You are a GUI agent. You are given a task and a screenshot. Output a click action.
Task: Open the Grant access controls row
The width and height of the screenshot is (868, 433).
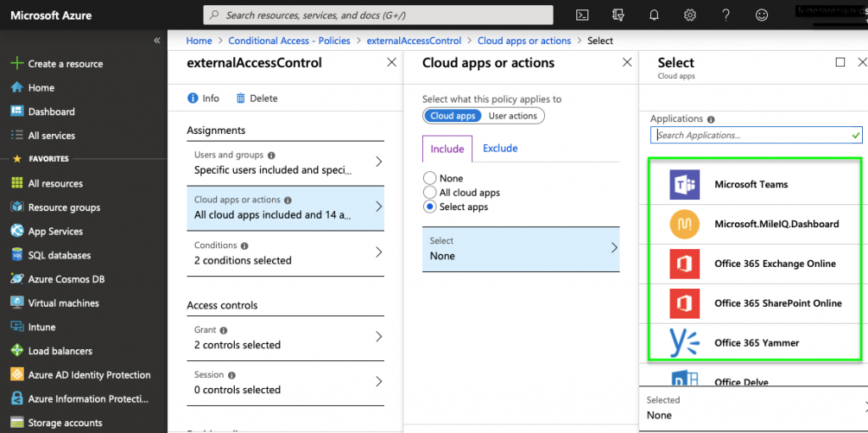tap(285, 337)
